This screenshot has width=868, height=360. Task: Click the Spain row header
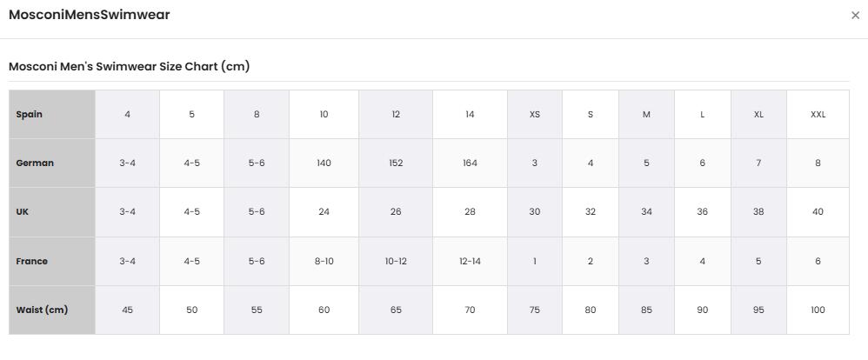52,115
